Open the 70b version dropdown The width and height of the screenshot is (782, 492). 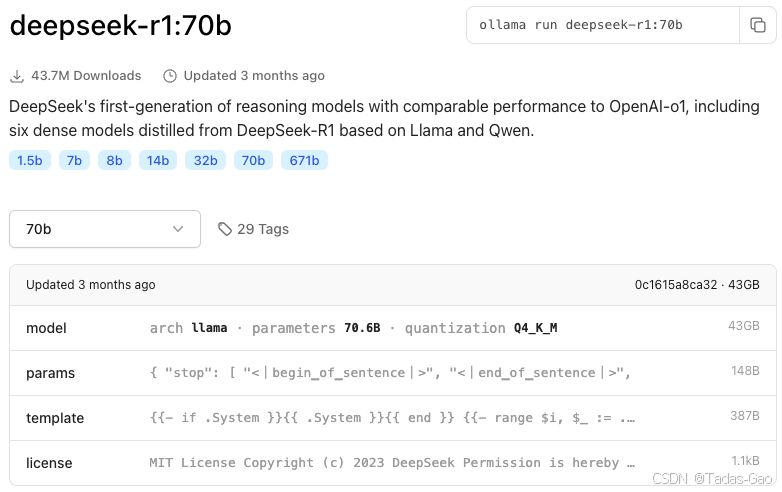[105, 229]
